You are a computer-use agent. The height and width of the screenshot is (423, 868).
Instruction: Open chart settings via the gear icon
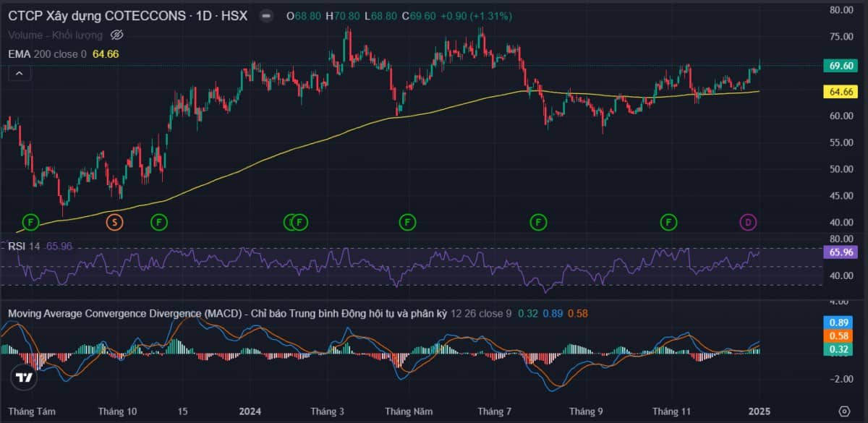[x=844, y=411]
